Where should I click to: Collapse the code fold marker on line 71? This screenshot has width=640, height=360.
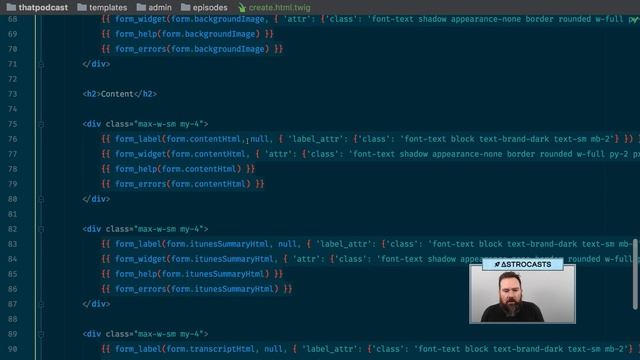point(41,64)
